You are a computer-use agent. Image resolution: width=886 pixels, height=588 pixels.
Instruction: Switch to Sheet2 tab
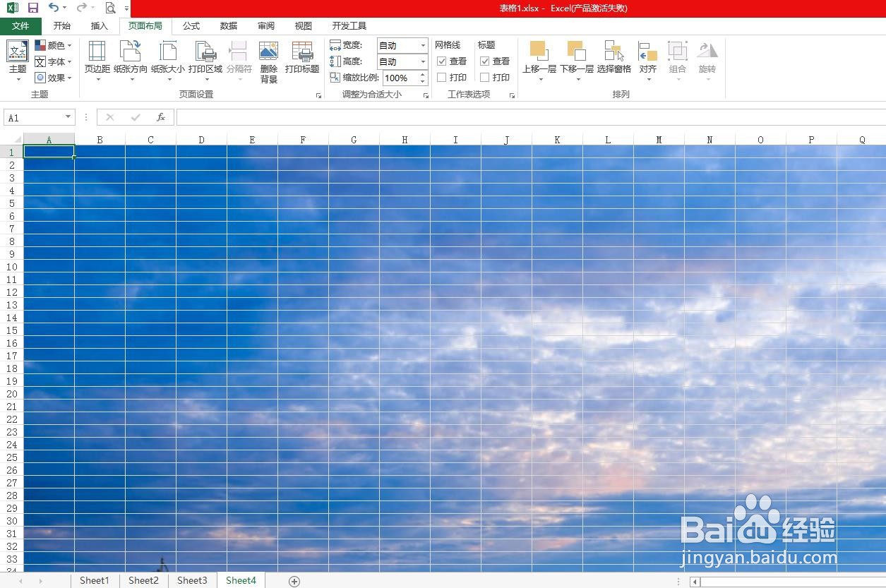click(143, 580)
